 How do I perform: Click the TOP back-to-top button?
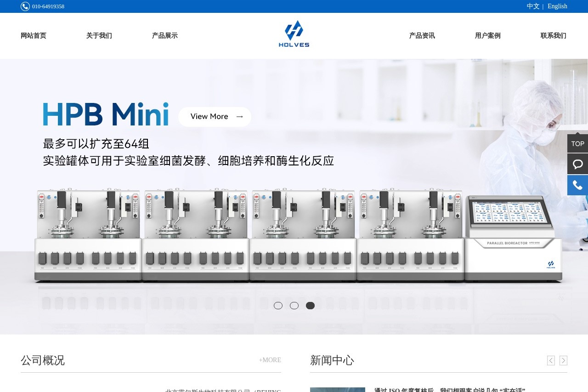[x=577, y=144]
